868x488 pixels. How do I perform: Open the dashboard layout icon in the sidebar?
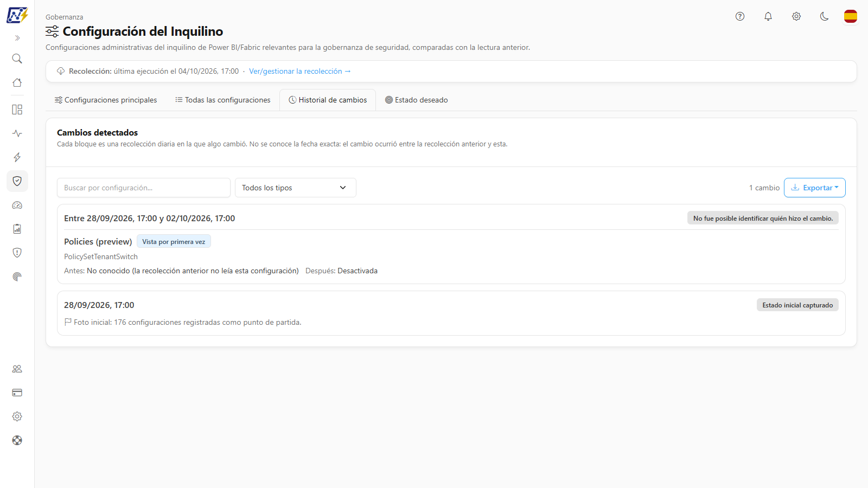coord(17,110)
